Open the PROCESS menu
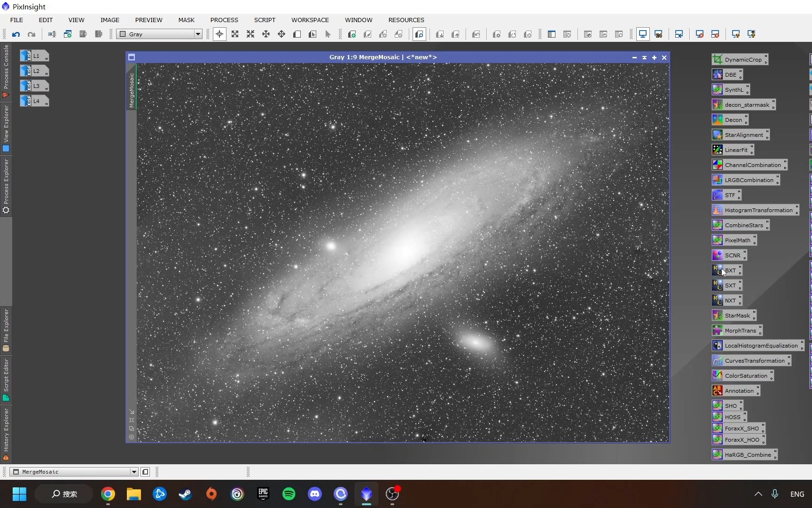The height and width of the screenshot is (508, 812). (x=224, y=20)
